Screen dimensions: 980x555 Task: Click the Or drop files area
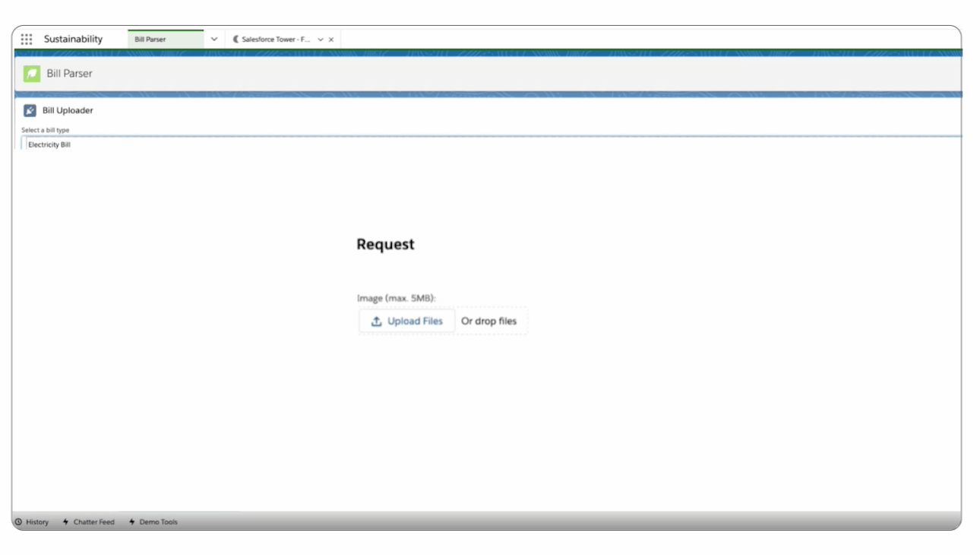488,321
